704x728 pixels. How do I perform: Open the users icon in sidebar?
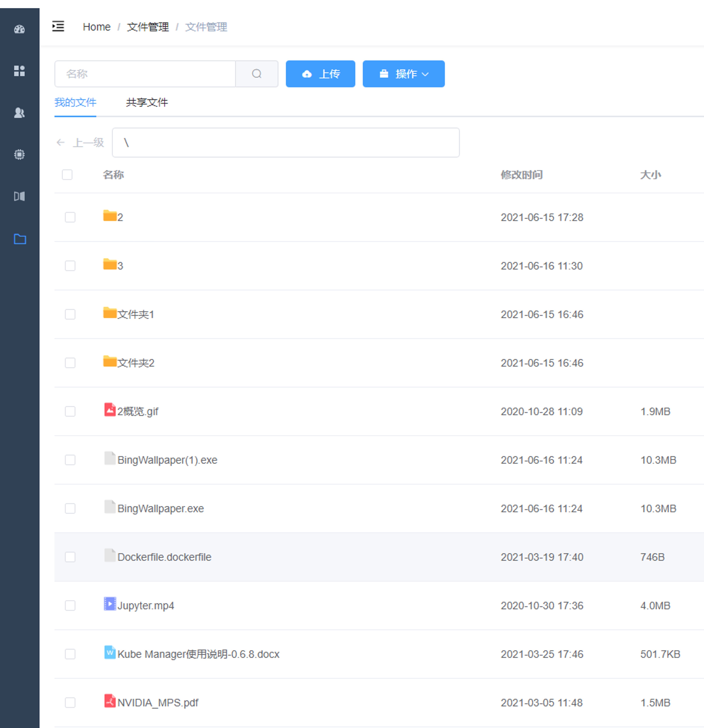pyautogui.click(x=19, y=113)
